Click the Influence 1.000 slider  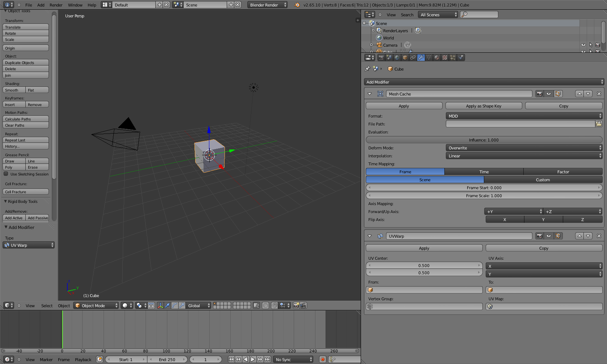(x=484, y=140)
